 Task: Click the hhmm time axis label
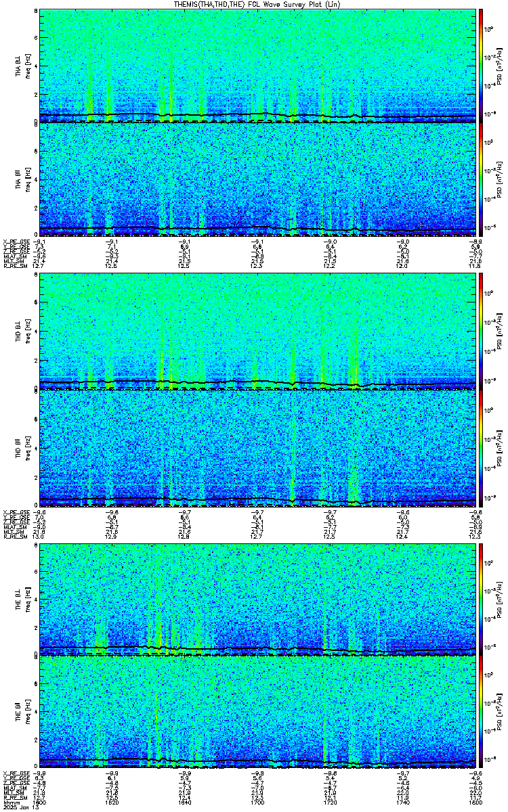tap(10, 803)
